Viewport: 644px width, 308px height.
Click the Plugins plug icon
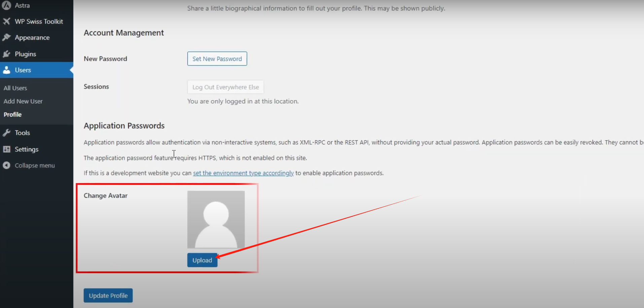7,54
